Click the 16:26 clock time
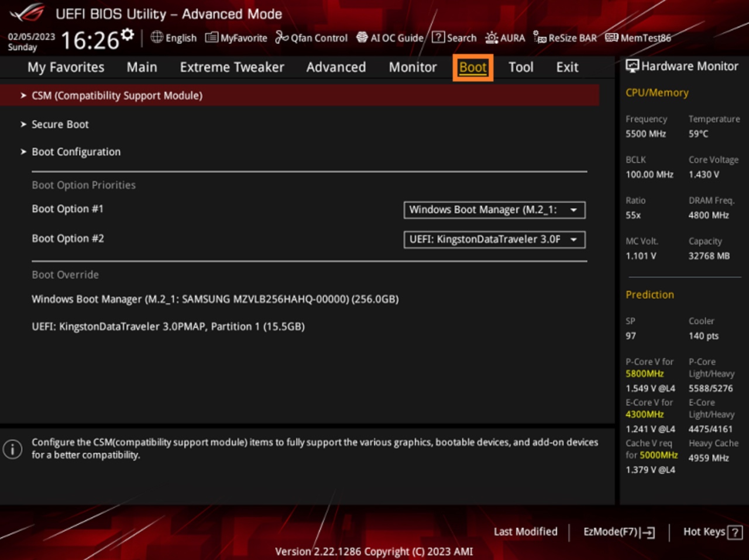The width and height of the screenshot is (749, 560). tap(90, 40)
